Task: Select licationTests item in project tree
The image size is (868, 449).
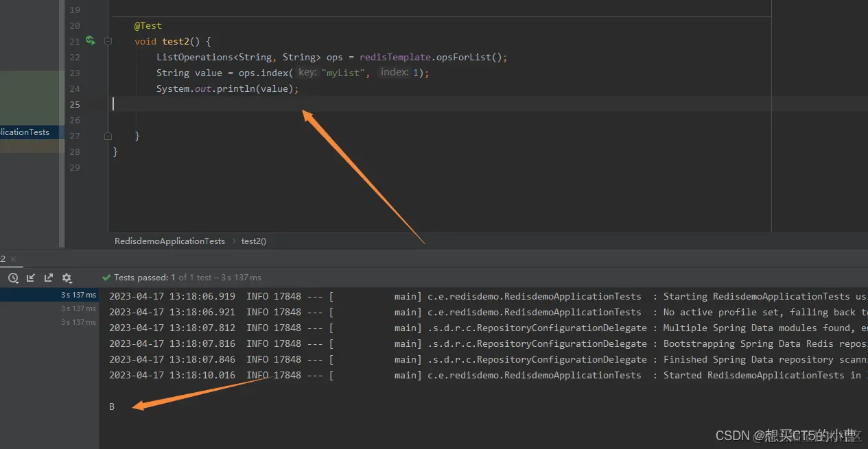Action: coord(29,132)
